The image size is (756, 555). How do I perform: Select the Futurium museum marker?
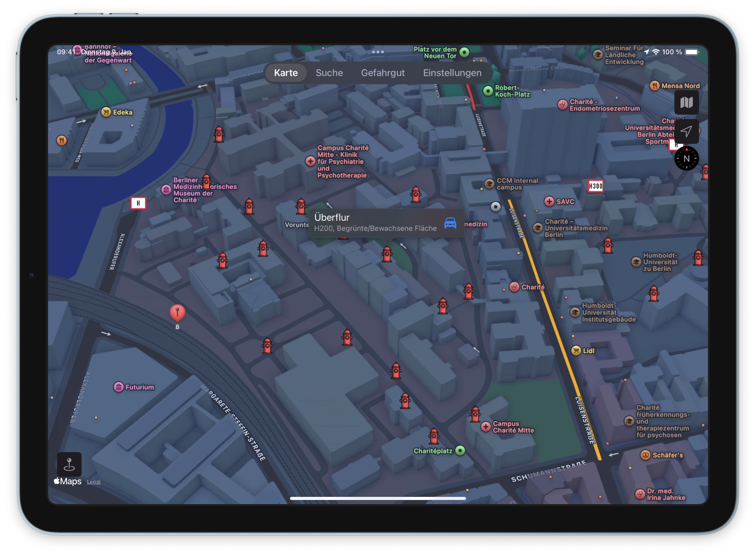click(119, 387)
